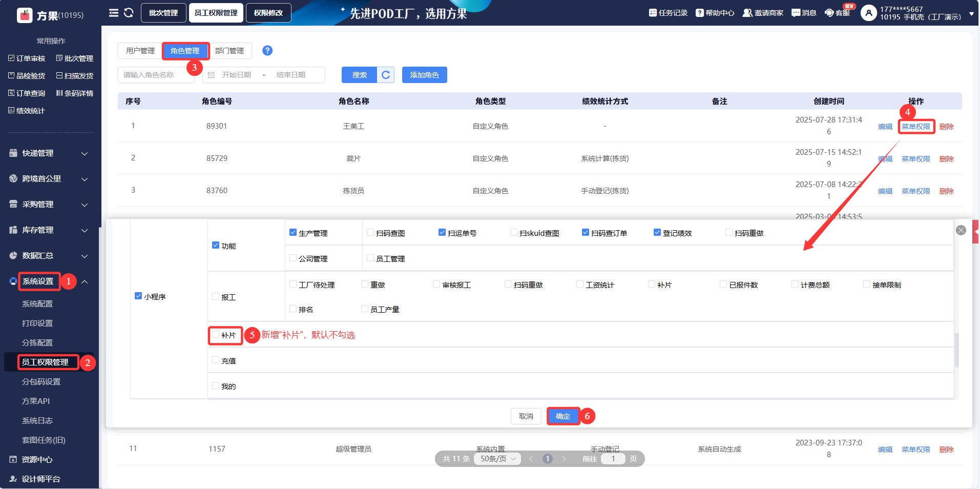Close the permission dialog with X icon
The width and height of the screenshot is (980, 489).
(x=961, y=230)
